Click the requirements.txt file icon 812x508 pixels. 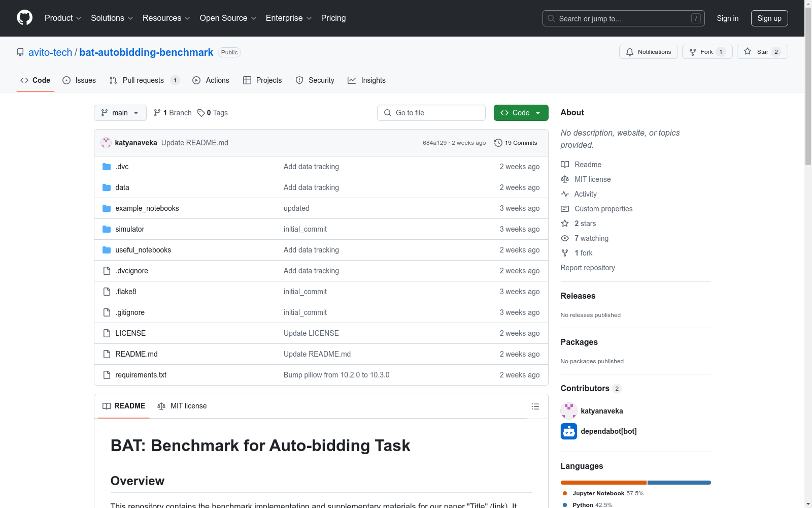tap(107, 375)
